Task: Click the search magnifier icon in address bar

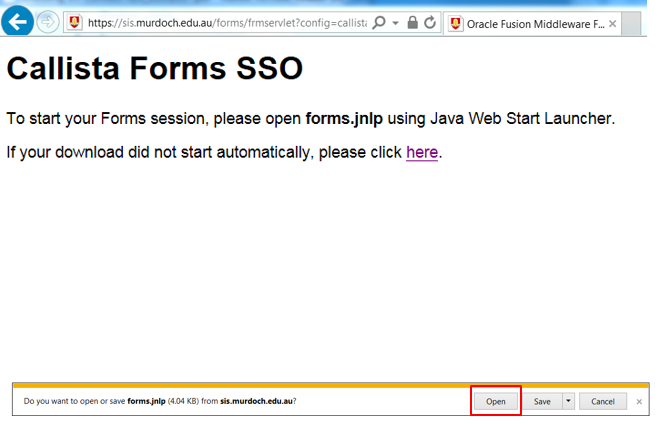Action: coord(379,22)
